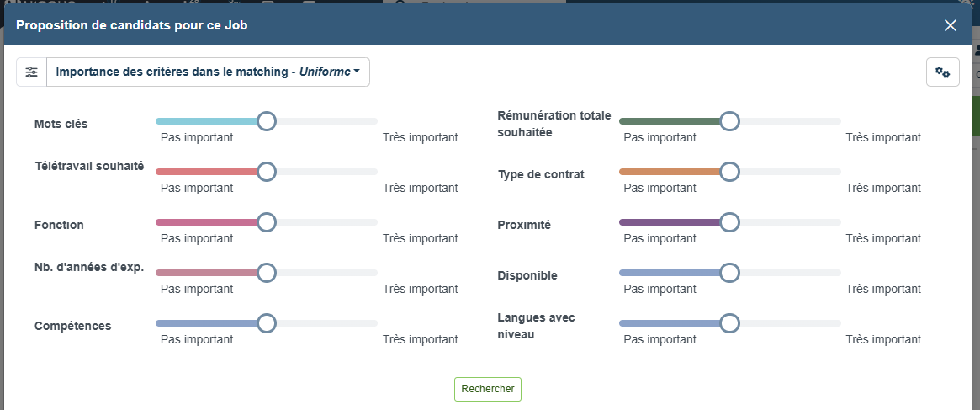
Task: Click the Mots clés slider handle
Action: point(267,121)
